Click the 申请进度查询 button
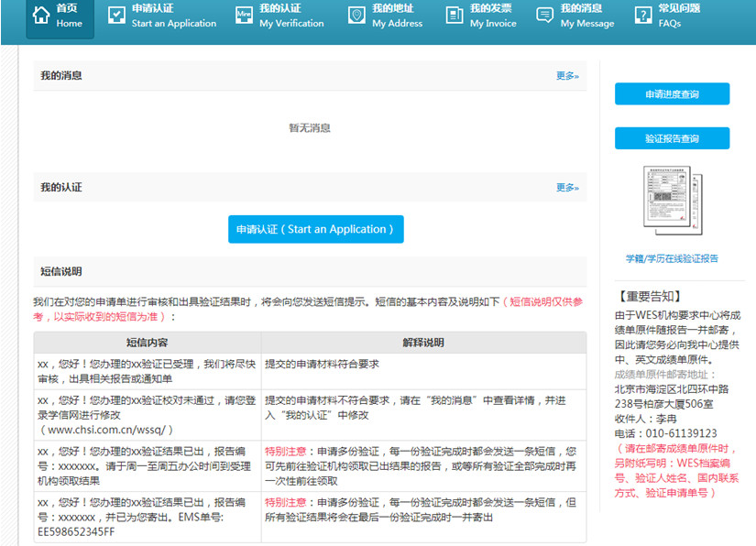This screenshot has width=756, height=546. coord(672,94)
